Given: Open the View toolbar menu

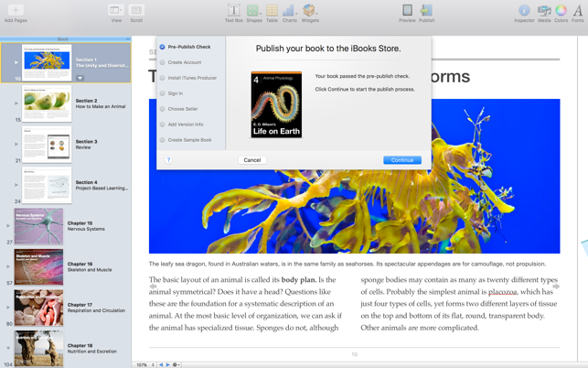Looking at the screenshot, I should point(116,11).
